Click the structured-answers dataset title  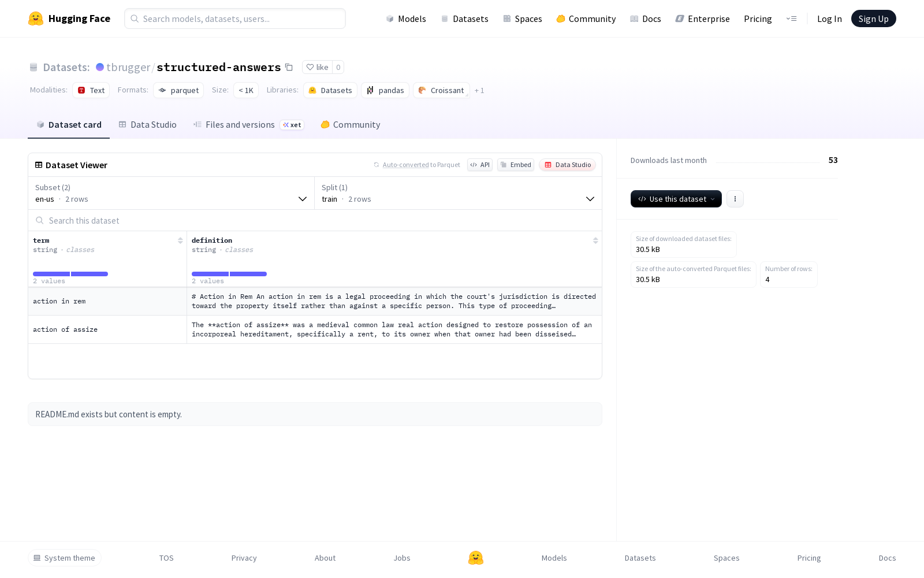click(219, 67)
